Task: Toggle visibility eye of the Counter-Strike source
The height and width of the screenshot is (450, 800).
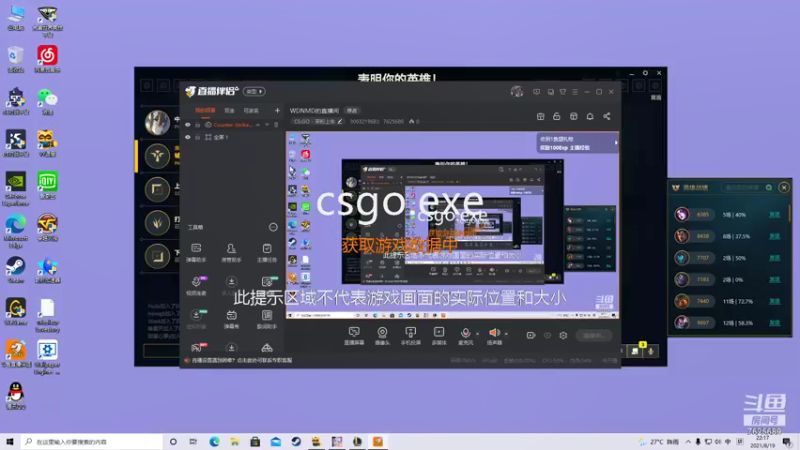Action: click(188, 125)
